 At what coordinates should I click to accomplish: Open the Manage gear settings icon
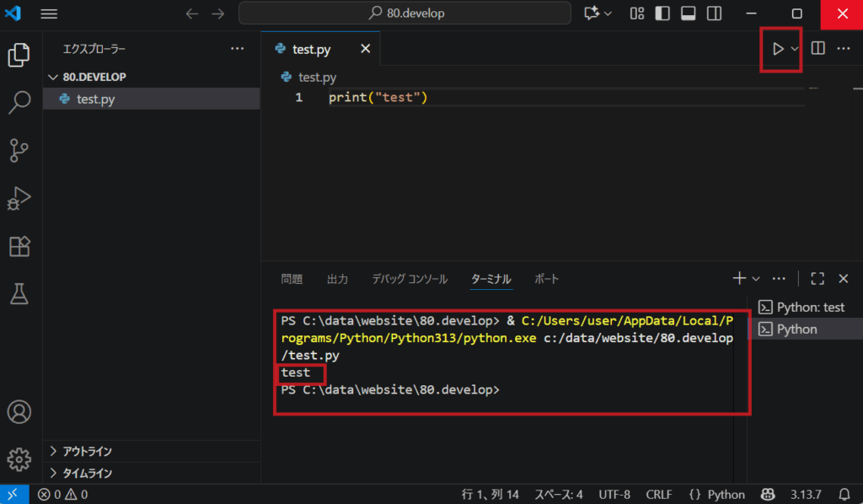[x=19, y=459]
